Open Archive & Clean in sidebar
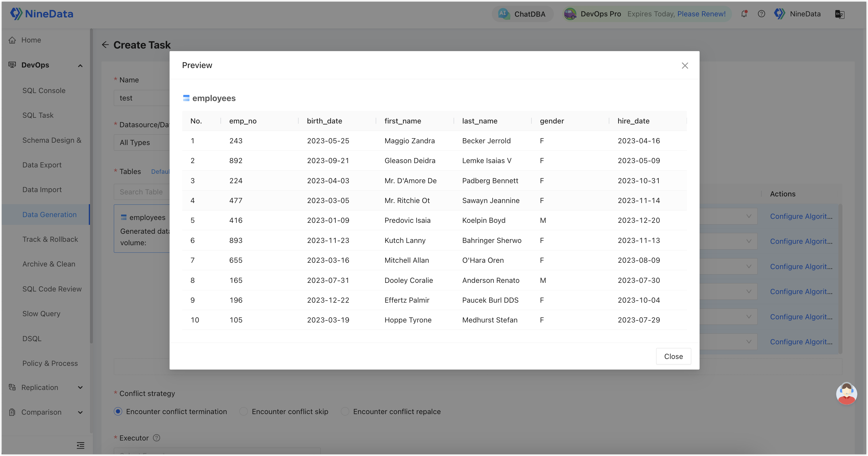This screenshot has width=868, height=456. tap(49, 264)
